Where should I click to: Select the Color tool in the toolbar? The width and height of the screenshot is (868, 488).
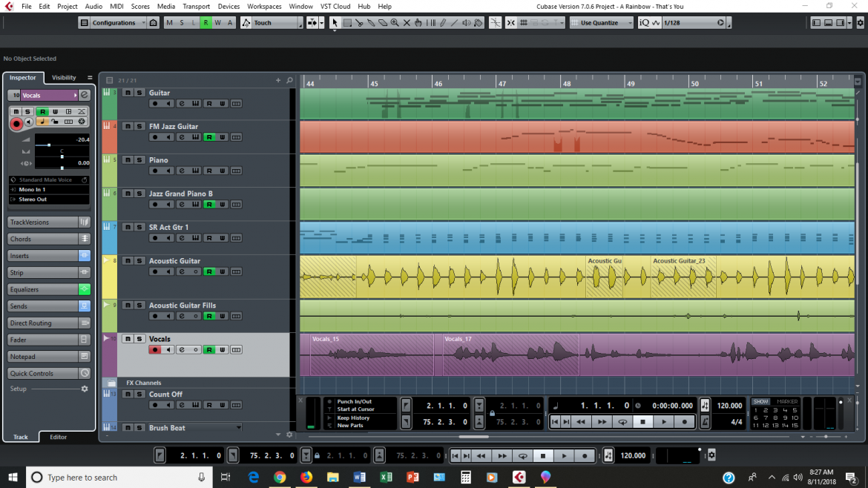tap(477, 22)
